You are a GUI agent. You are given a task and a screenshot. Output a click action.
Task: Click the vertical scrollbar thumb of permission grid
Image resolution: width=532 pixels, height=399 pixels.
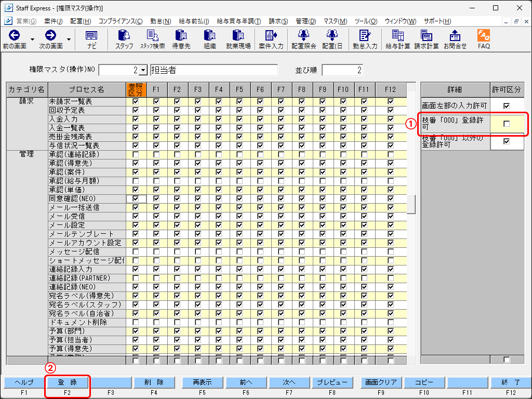coord(411,205)
